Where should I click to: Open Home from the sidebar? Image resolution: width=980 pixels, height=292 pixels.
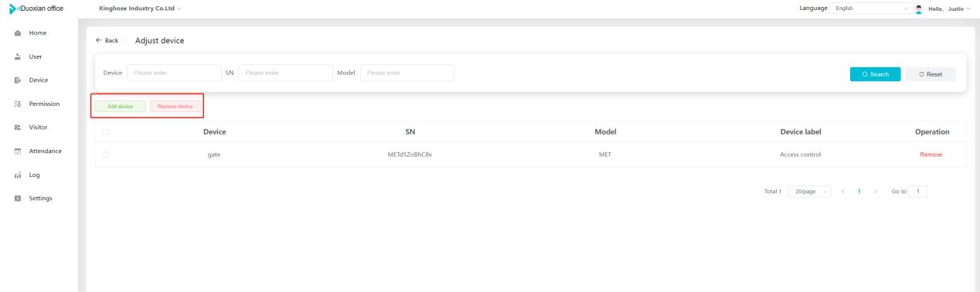click(38, 32)
